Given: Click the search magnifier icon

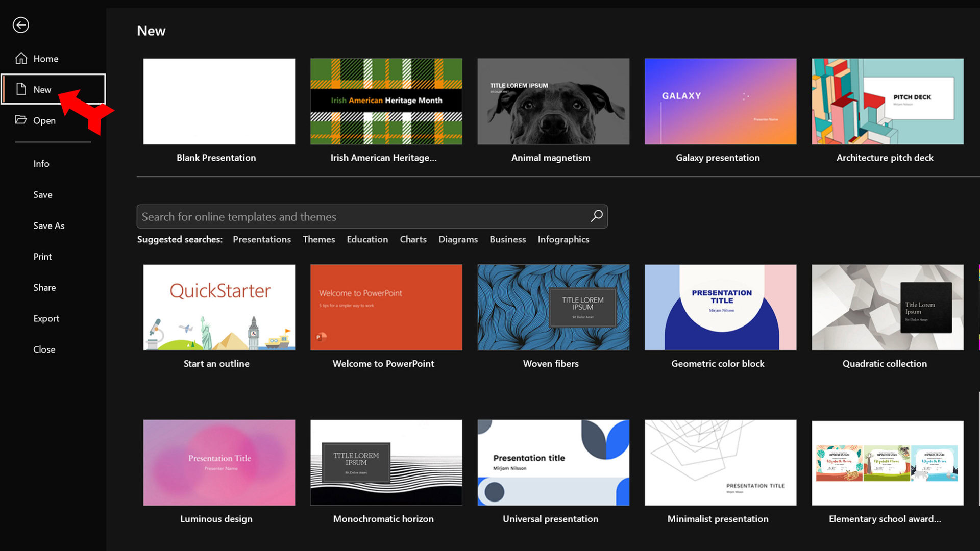Looking at the screenshot, I should pos(596,216).
